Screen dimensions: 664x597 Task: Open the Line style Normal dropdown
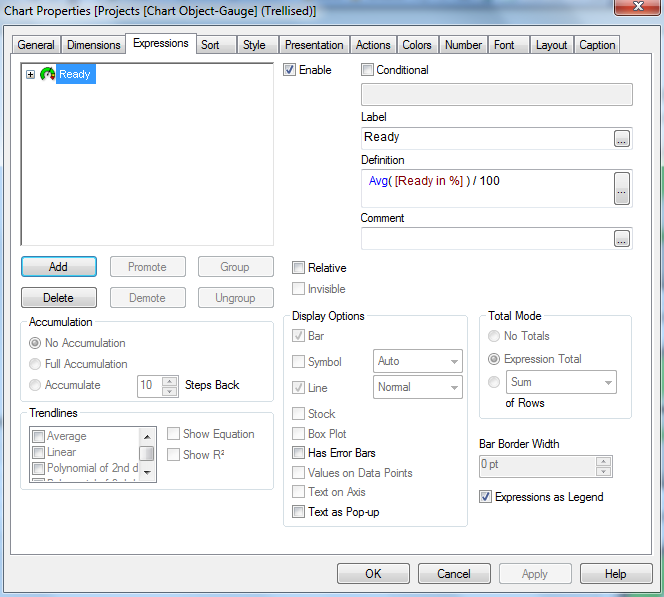(x=418, y=387)
